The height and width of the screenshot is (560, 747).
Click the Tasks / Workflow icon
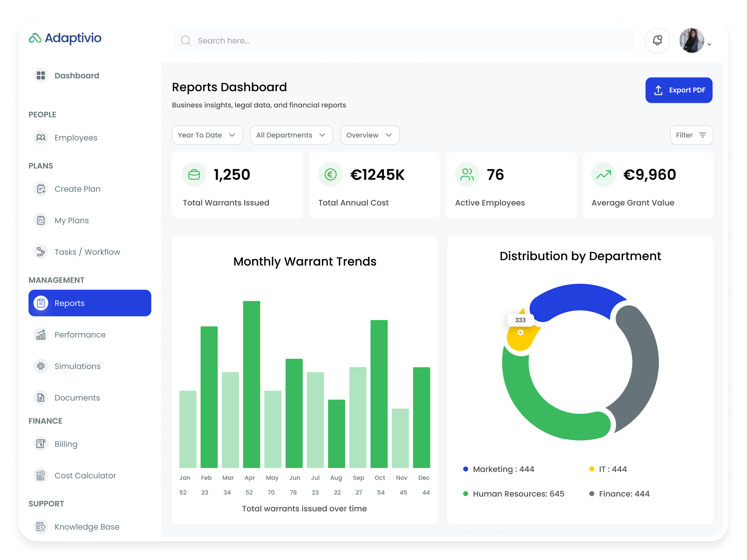(x=41, y=252)
